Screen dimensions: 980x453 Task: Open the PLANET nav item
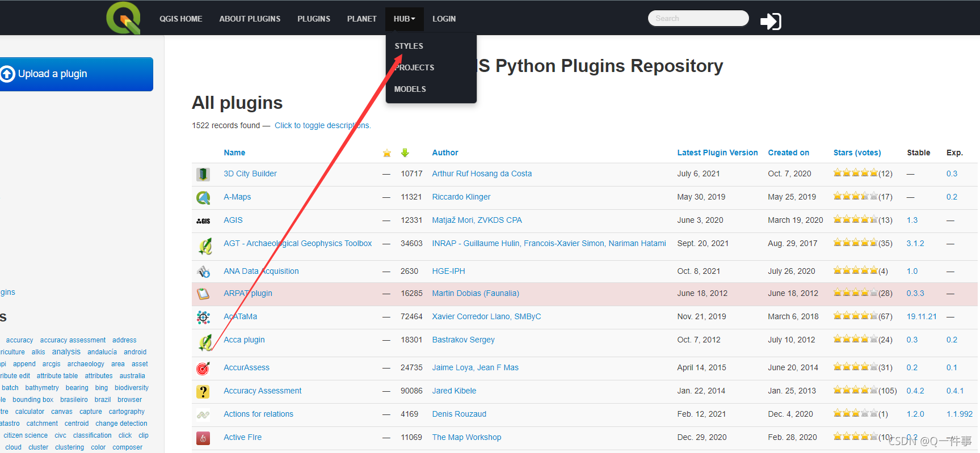point(362,19)
